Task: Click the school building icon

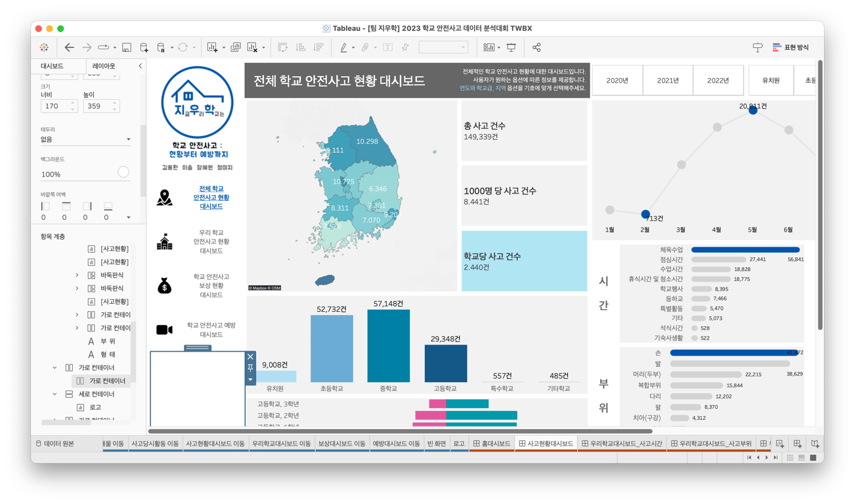Action: (x=164, y=241)
